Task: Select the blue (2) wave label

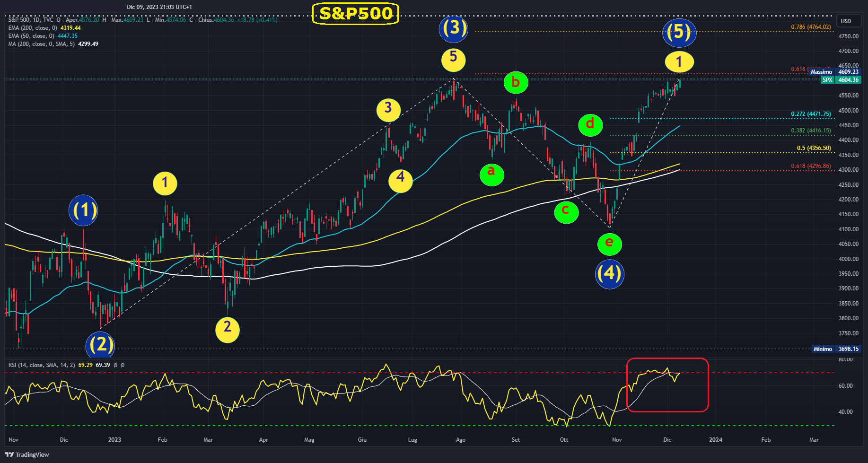Action: (100, 345)
